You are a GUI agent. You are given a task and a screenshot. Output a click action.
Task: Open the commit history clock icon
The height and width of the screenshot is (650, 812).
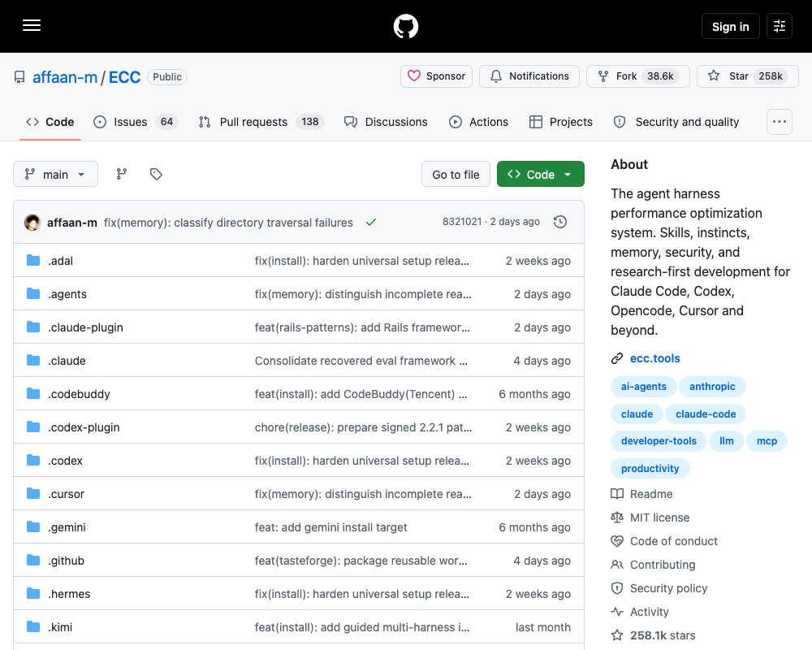coord(560,222)
